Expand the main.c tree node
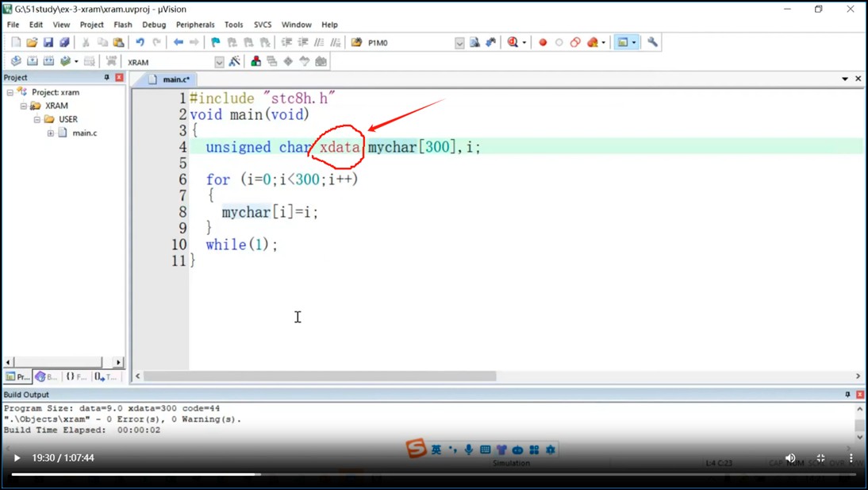Screen dimensions: 868x490 pyautogui.click(x=51, y=133)
